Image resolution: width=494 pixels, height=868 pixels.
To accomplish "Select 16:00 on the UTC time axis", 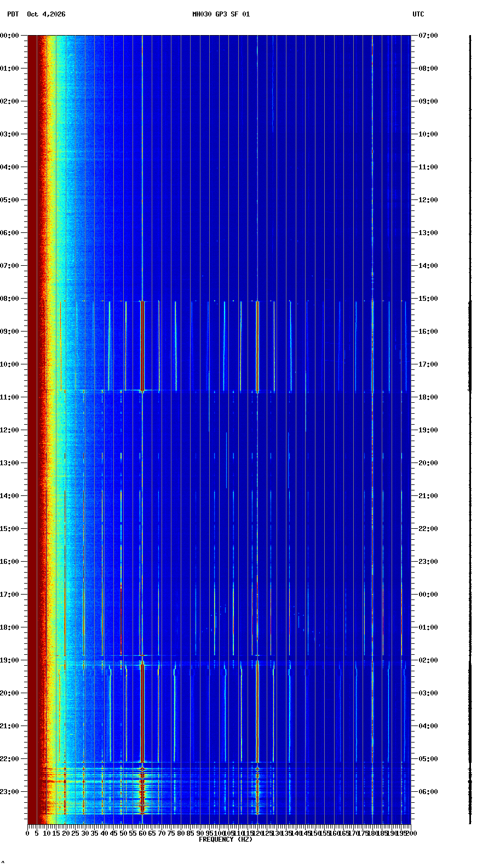I will tap(428, 332).
